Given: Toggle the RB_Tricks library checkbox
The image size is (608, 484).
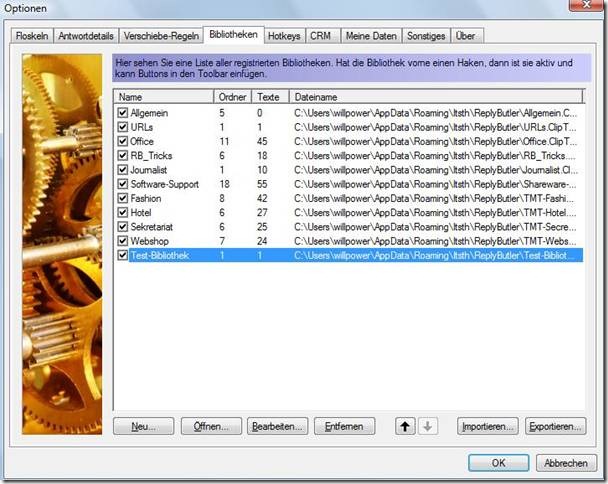Looking at the screenshot, I should coord(123,156).
